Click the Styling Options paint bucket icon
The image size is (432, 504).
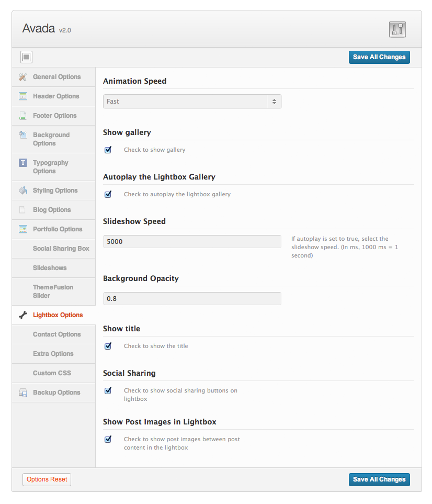coord(22,191)
